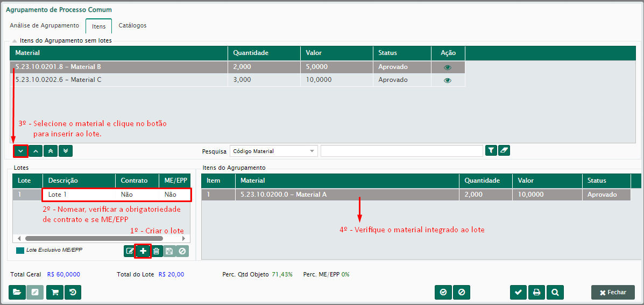Toggle eye icon for Material B row

tap(448, 67)
